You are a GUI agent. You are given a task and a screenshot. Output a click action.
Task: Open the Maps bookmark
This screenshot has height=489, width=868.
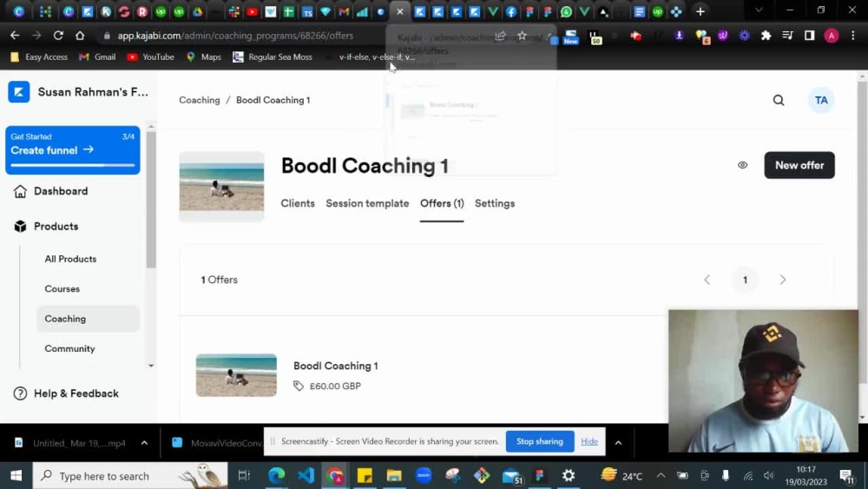click(204, 57)
